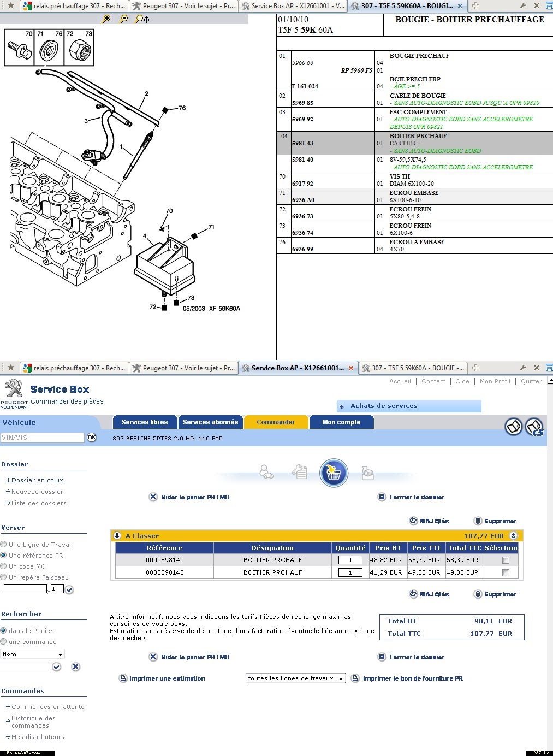Viewport: 553px width, 756px height.
Task: Click the Quitter link
Action: click(x=532, y=381)
